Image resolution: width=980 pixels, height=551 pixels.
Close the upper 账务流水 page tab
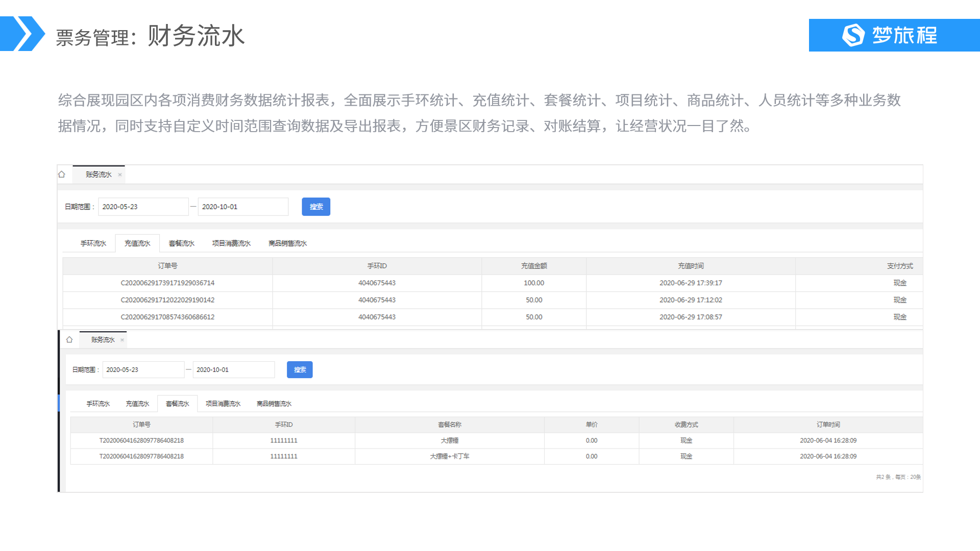pyautogui.click(x=120, y=174)
